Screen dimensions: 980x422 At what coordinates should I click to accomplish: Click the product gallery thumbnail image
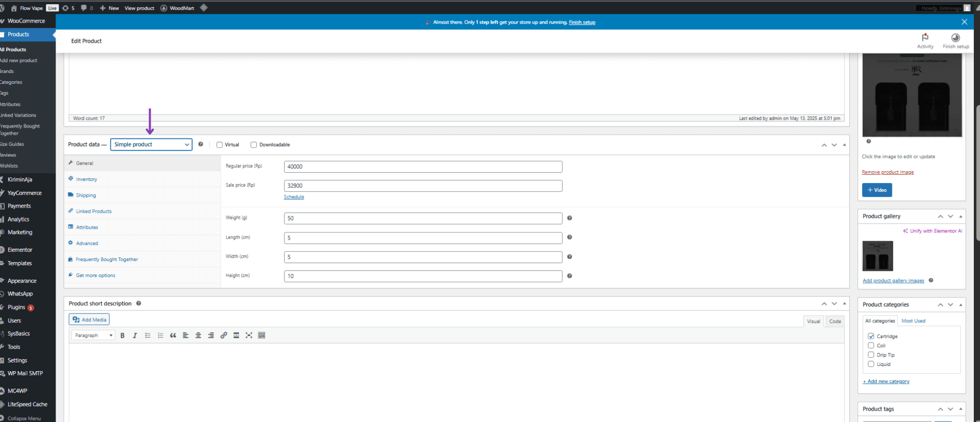pyautogui.click(x=878, y=255)
